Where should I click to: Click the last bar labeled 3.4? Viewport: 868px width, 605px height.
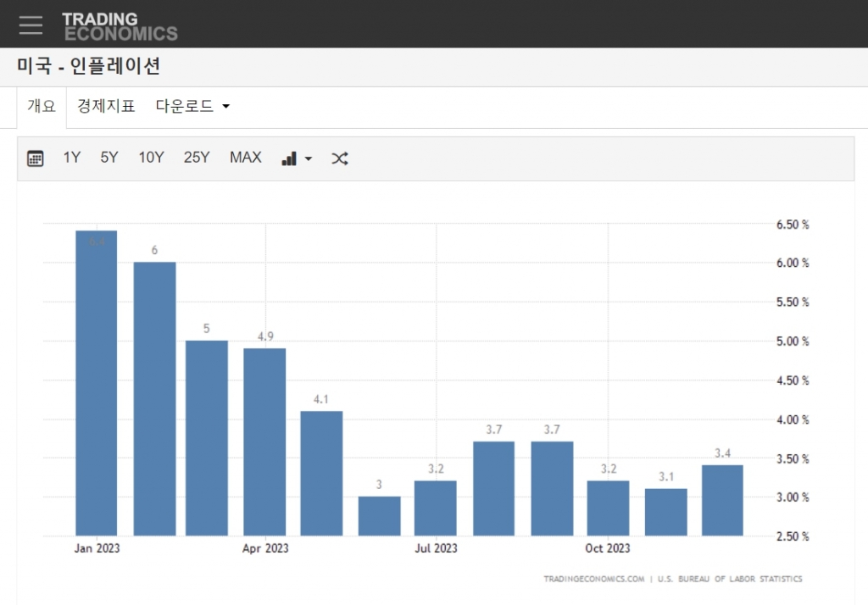pyautogui.click(x=722, y=500)
